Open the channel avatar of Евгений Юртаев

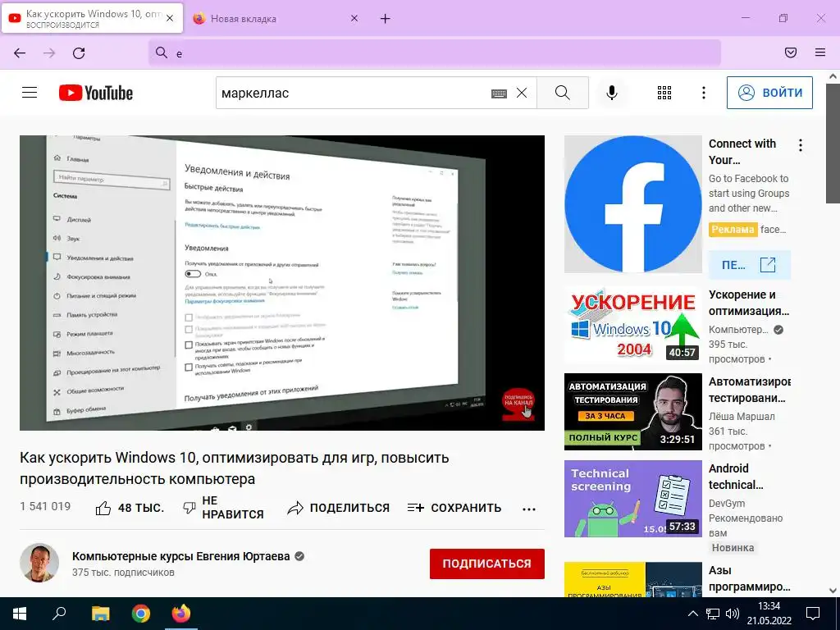pyautogui.click(x=39, y=563)
